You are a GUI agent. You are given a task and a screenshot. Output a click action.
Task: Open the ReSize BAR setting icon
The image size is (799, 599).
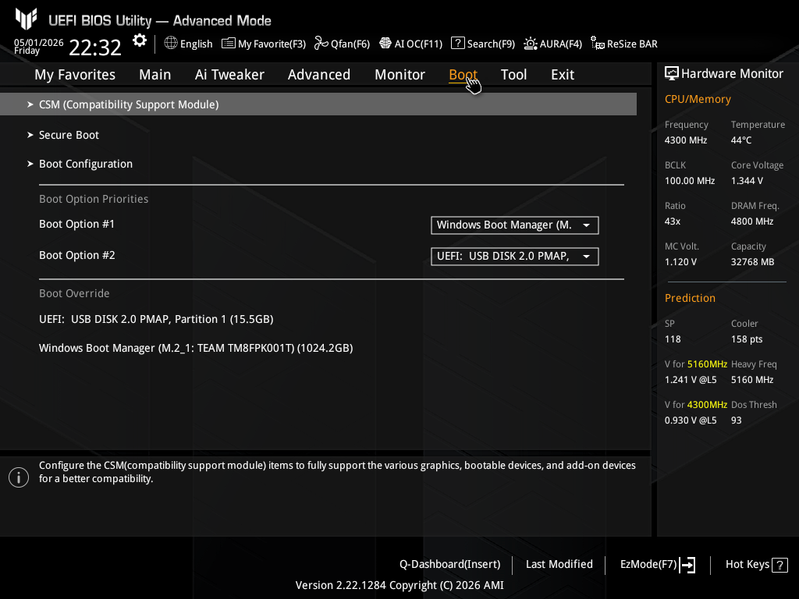597,43
